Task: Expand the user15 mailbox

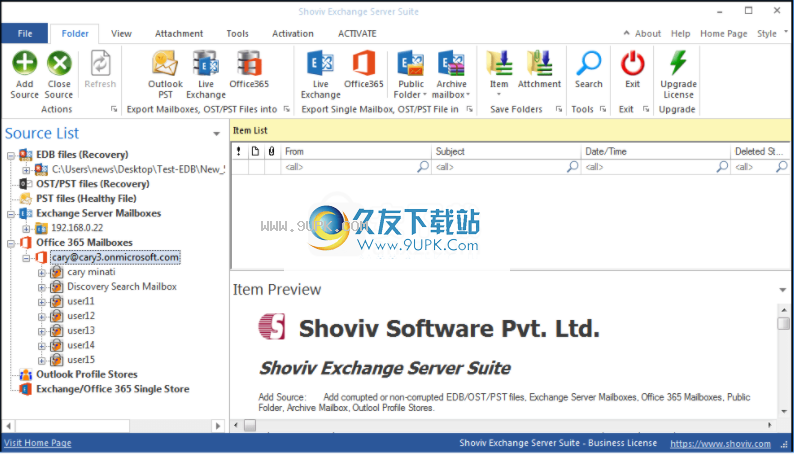Action: (x=42, y=361)
